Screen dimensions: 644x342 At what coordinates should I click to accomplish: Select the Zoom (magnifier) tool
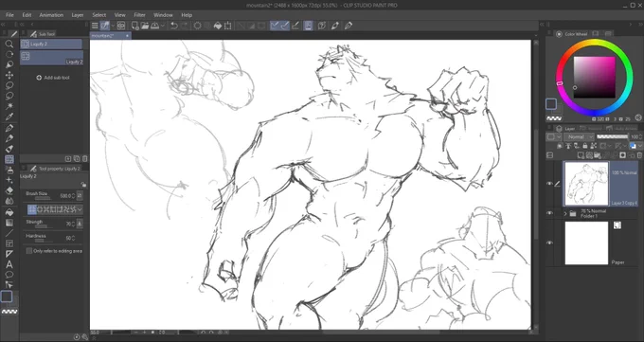[9, 44]
